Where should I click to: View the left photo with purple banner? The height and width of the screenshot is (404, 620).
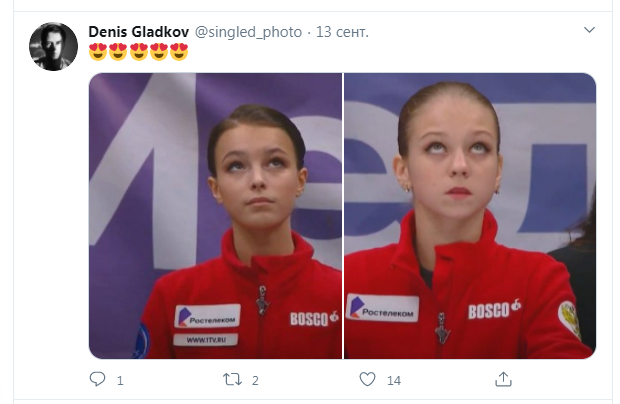(215, 216)
